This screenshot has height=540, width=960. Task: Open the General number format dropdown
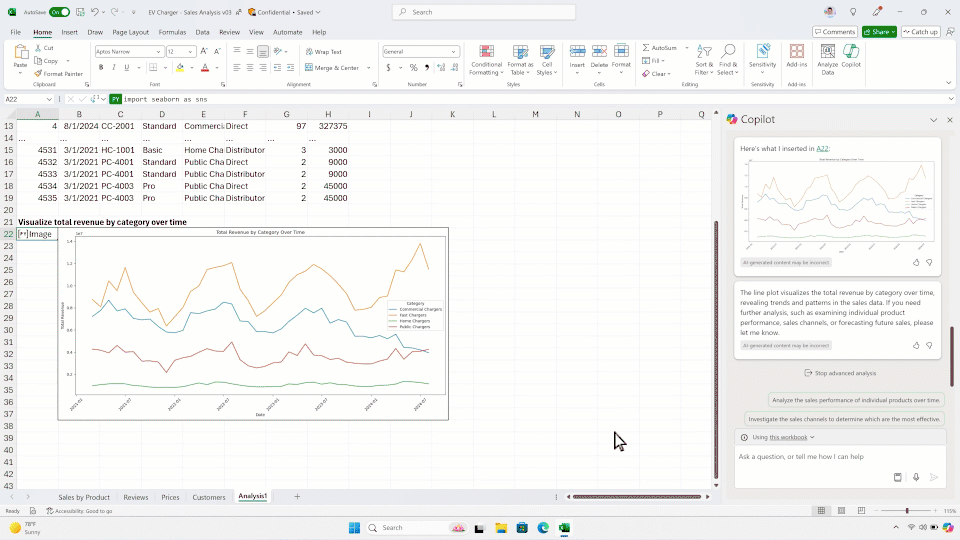point(453,51)
